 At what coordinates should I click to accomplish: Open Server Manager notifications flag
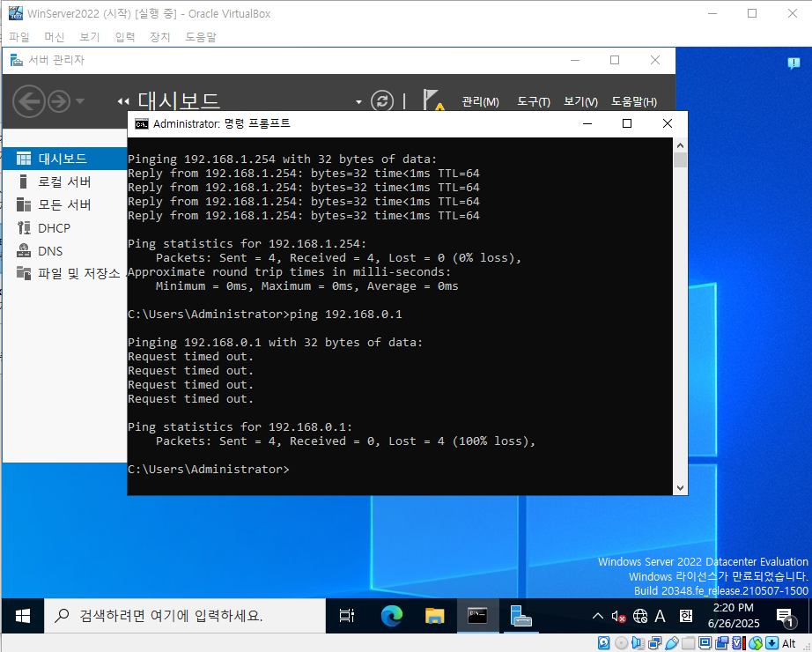tap(433, 100)
